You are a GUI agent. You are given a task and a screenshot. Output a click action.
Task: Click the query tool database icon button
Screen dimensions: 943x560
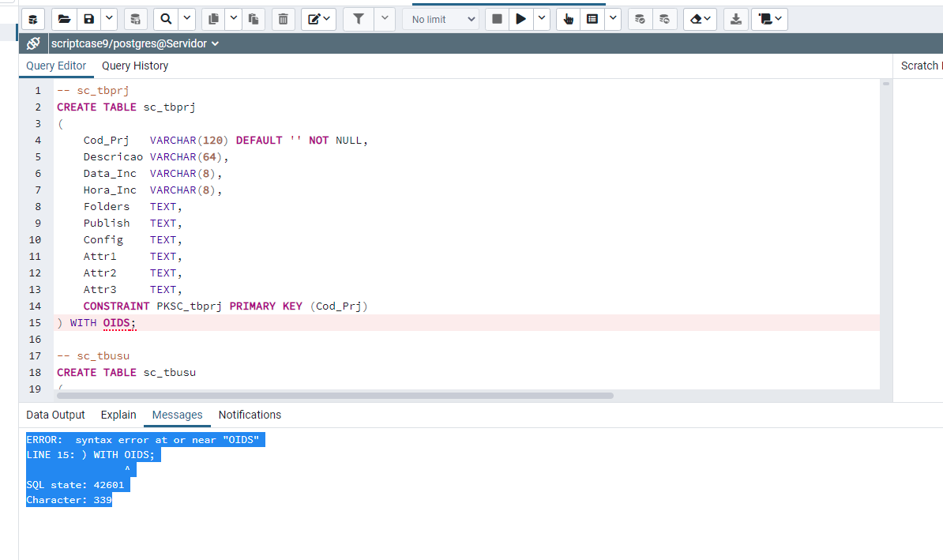tap(33, 19)
